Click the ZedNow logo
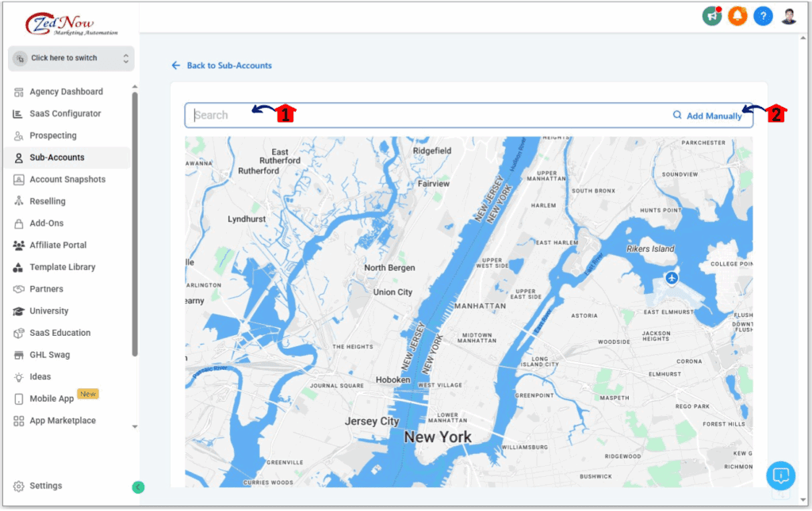Screen dimensions: 812x511 (71, 23)
